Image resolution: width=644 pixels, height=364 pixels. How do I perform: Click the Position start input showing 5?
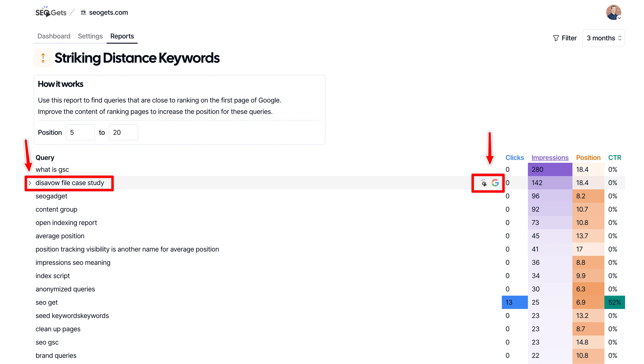pyautogui.click(x=80, y=132)
